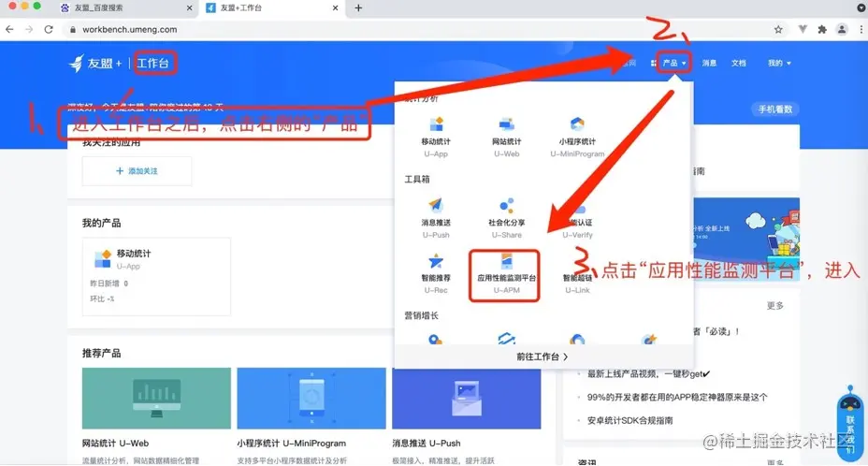Screen dimensions: 868x466
Task: Open the Chrome three-dot menu
Action: click(861, 29)
